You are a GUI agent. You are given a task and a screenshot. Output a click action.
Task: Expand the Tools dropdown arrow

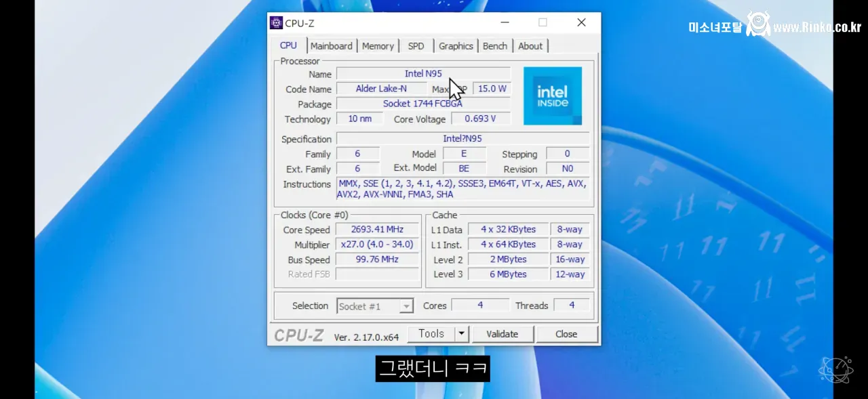pyautogui.click(x=460, y=333)
